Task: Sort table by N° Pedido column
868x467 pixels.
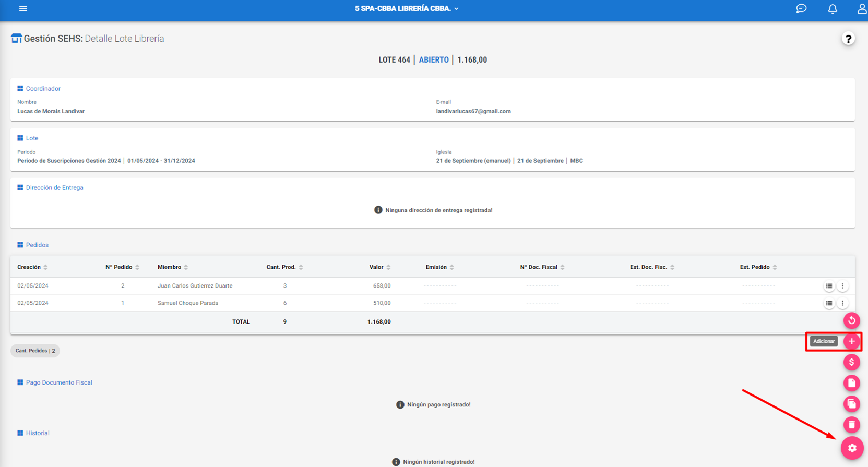Action: pos(123,267)
